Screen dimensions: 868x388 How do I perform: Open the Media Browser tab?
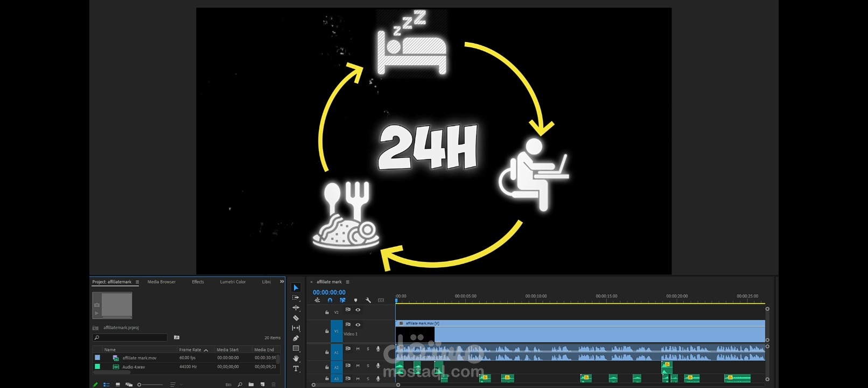point(162,282)
